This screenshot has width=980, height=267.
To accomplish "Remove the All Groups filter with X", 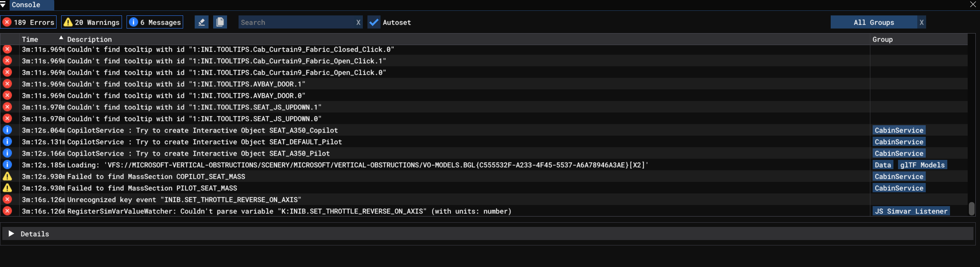I will pyautogui.click(x=922, y=22).
